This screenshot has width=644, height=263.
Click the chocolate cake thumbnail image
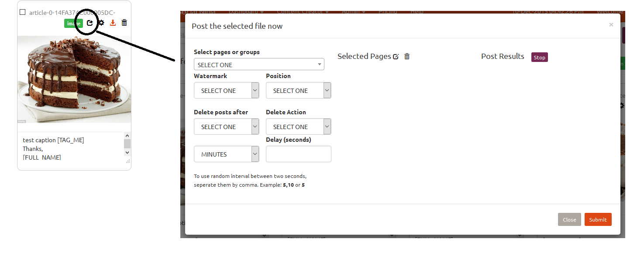(x=74, y=79)
